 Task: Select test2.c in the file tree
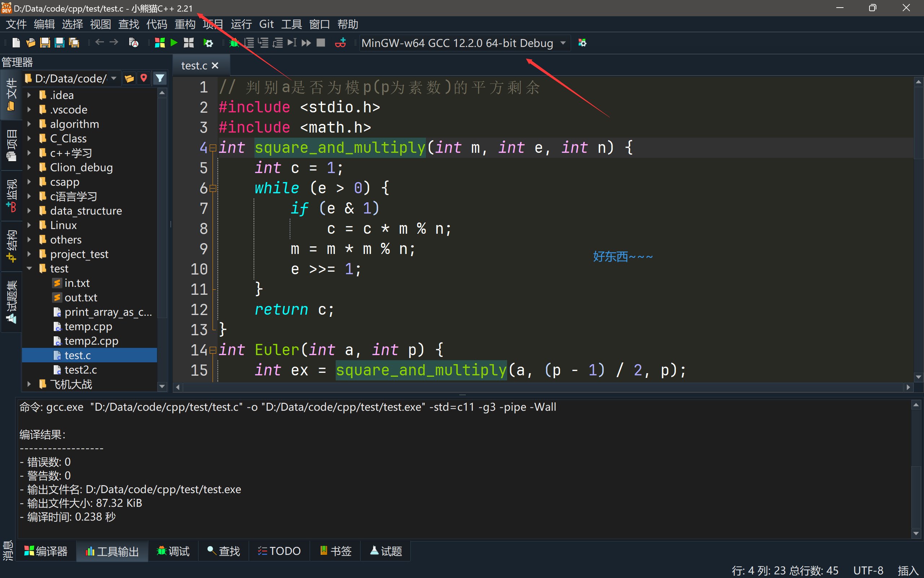tap(80, 370)
